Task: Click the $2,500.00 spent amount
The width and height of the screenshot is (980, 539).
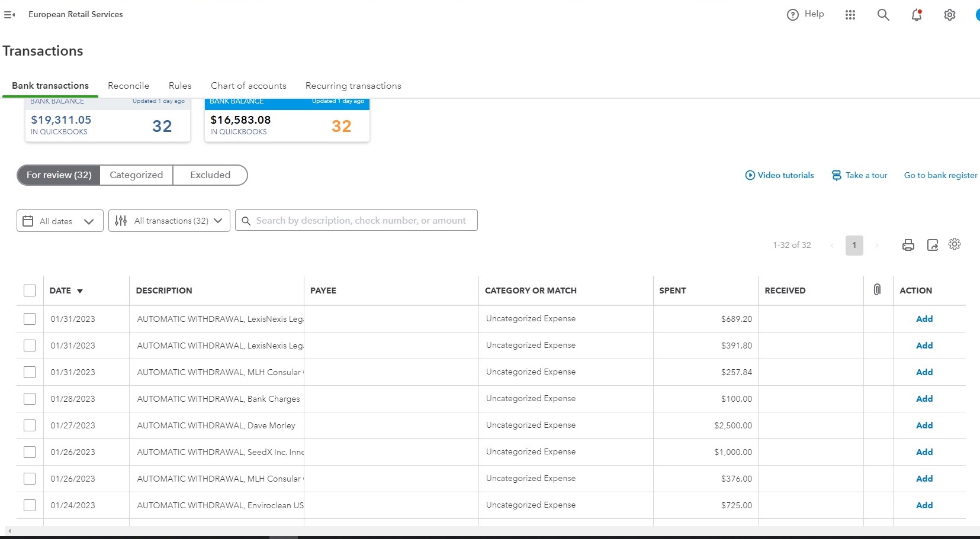Action: (x=733, y=425)
